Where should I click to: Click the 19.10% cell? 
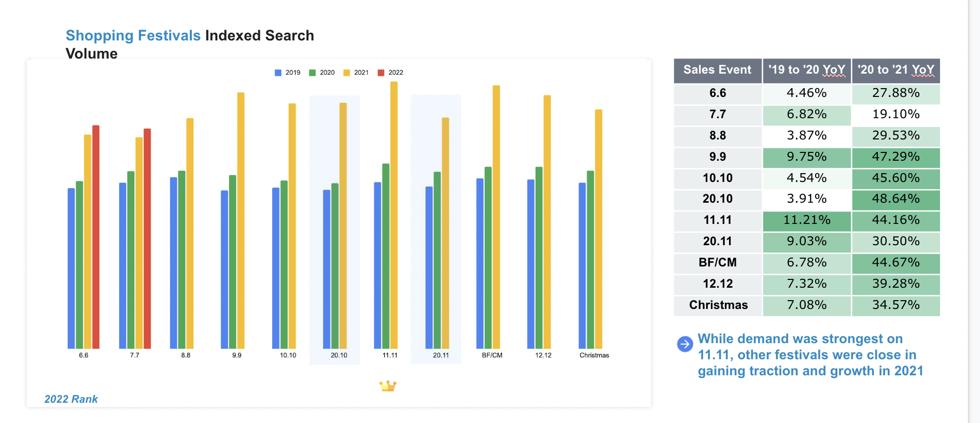coord(896,115)
